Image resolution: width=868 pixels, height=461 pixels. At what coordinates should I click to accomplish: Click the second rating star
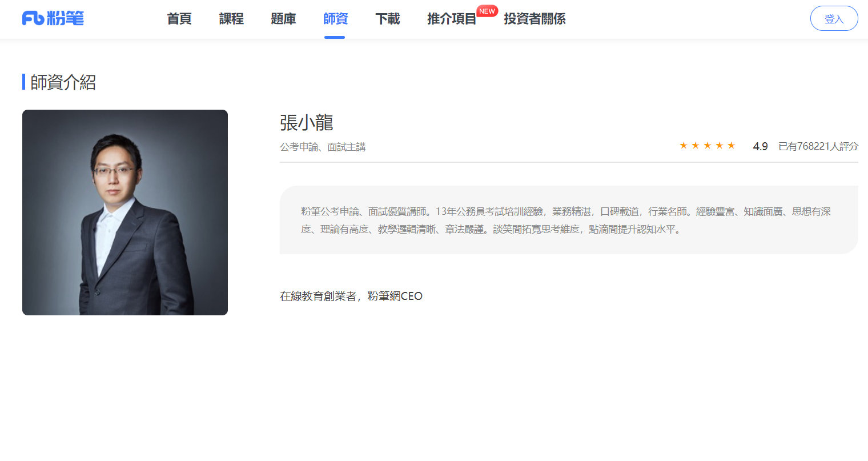tap(696, 146)
